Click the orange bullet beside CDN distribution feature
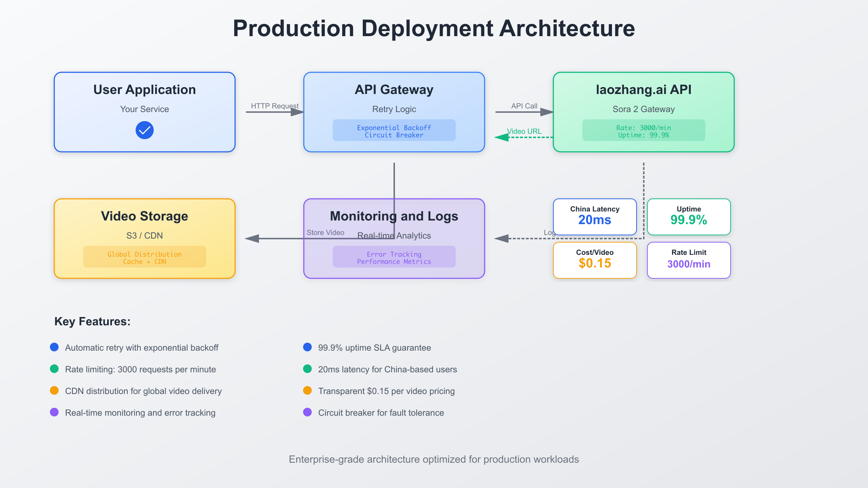The width and height of the screenshot is (868, 488). coord(54,391)
